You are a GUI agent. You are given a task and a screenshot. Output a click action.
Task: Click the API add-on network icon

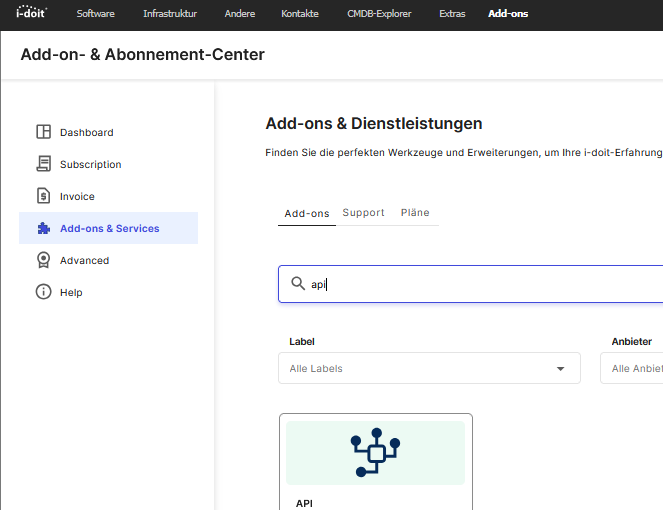coord(375,452)
